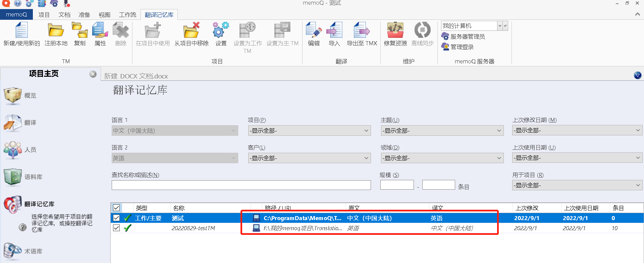Collapse the ribbon with the chevron
644x263 pixels.
click(x=637, y=14)
